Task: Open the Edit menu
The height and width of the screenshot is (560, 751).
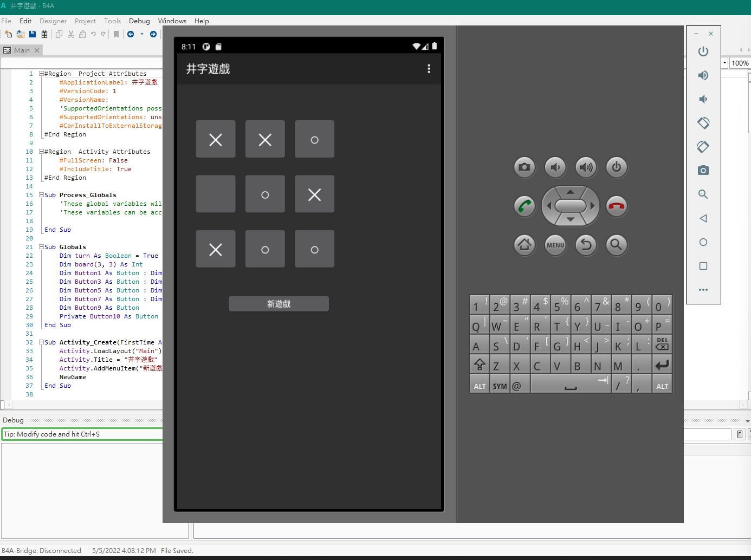Action: (25, 21)
